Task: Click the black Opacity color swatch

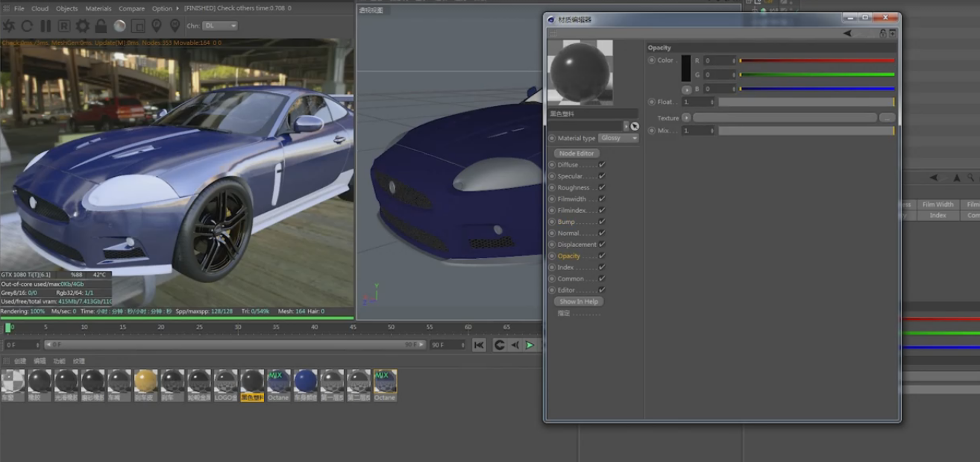Action: pyautogui.click(x=686, y=68)
